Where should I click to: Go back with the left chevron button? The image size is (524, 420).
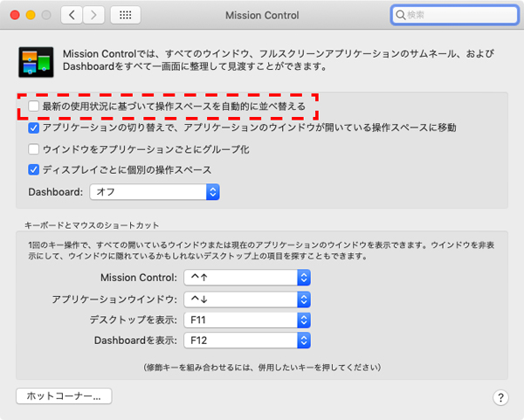tap(72, 15)
